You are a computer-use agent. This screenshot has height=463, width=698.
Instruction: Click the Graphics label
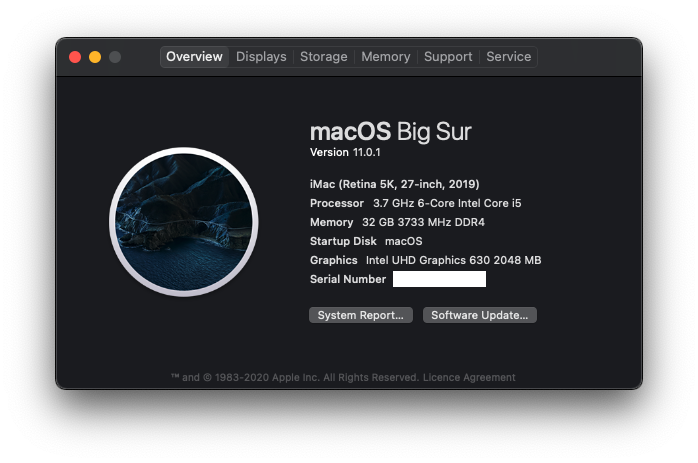(333, 260)
